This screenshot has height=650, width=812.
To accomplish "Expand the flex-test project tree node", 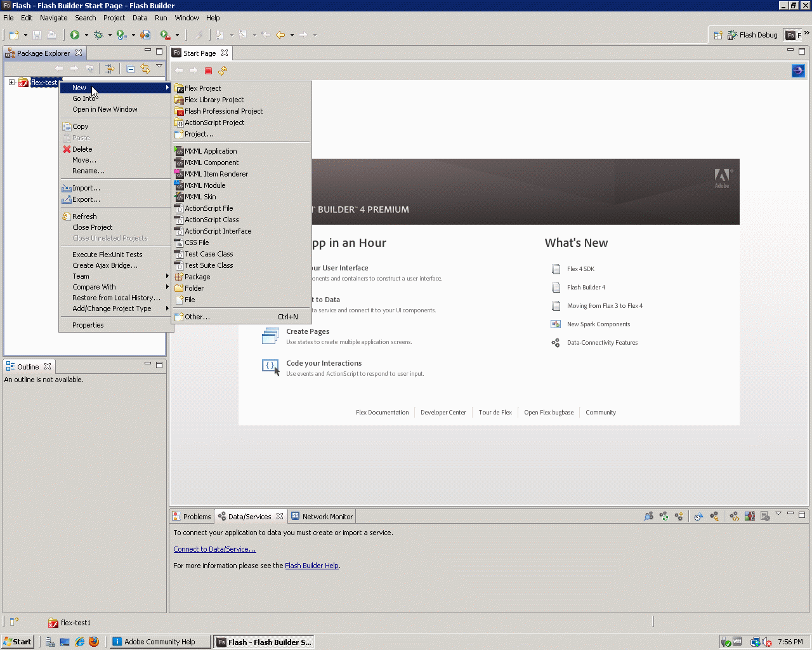I will [11, 82].
